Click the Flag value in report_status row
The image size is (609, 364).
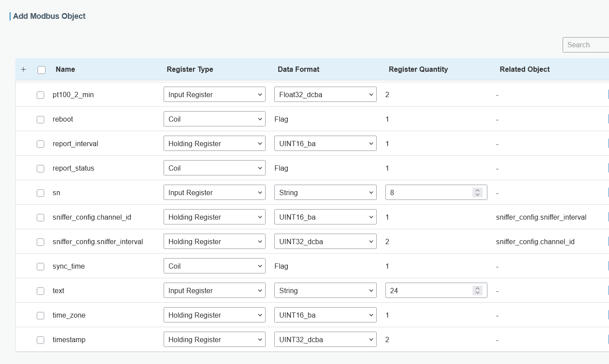point(281,168)
